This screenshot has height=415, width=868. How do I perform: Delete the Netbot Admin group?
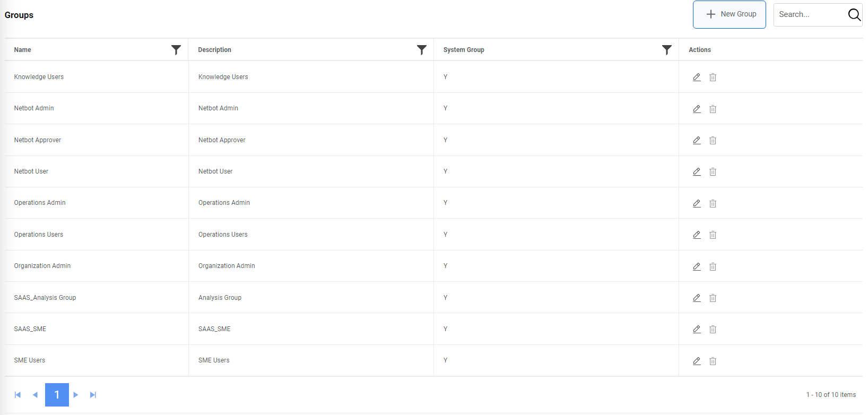pos(713,109)
